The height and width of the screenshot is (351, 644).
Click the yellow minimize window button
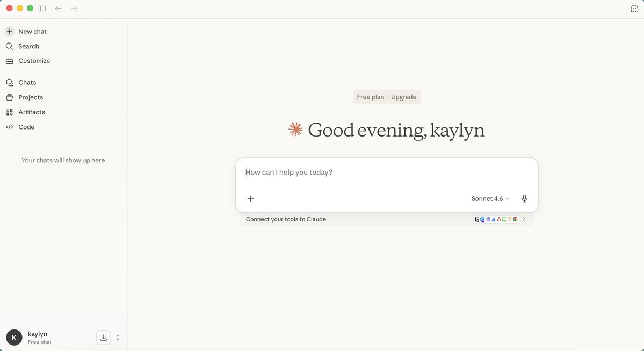20,8
